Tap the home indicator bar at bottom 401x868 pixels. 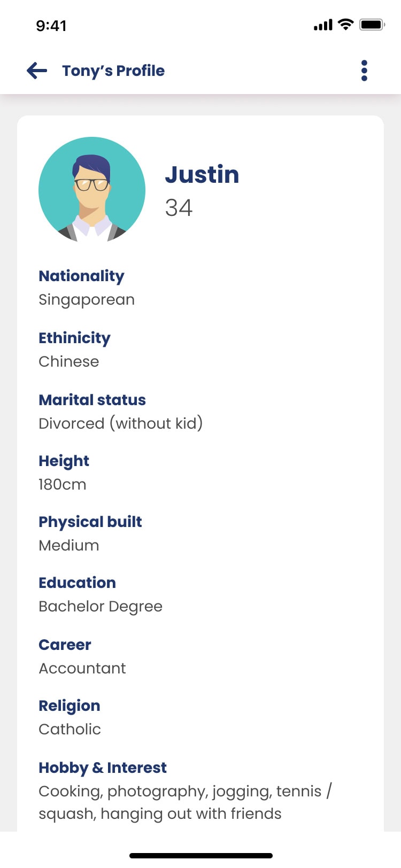point(201,856)
